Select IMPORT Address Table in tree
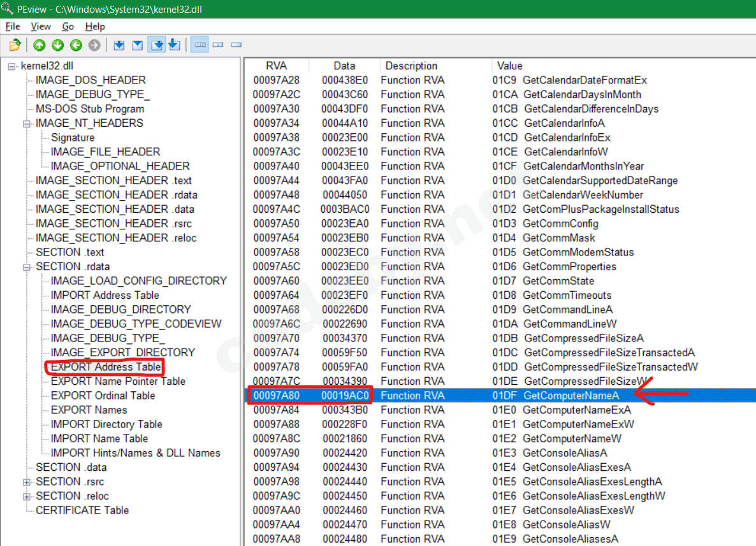The image size is (756, 546). [105, 295]
